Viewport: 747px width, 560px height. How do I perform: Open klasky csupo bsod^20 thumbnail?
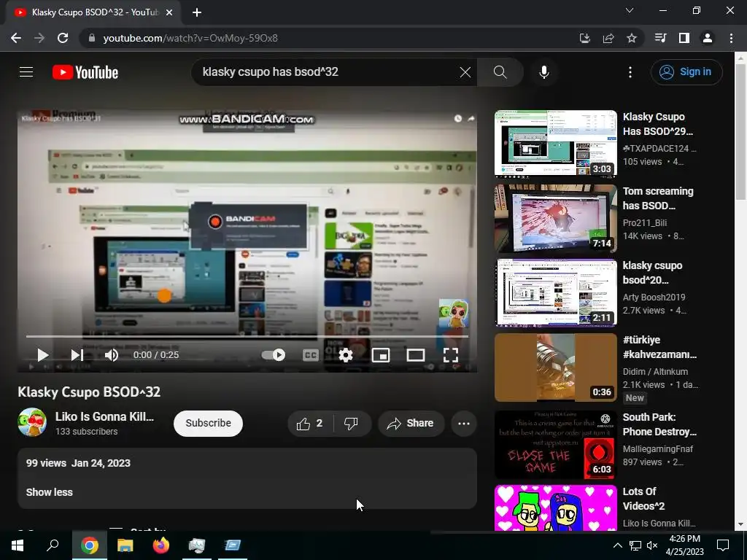(x=555, y=292)
